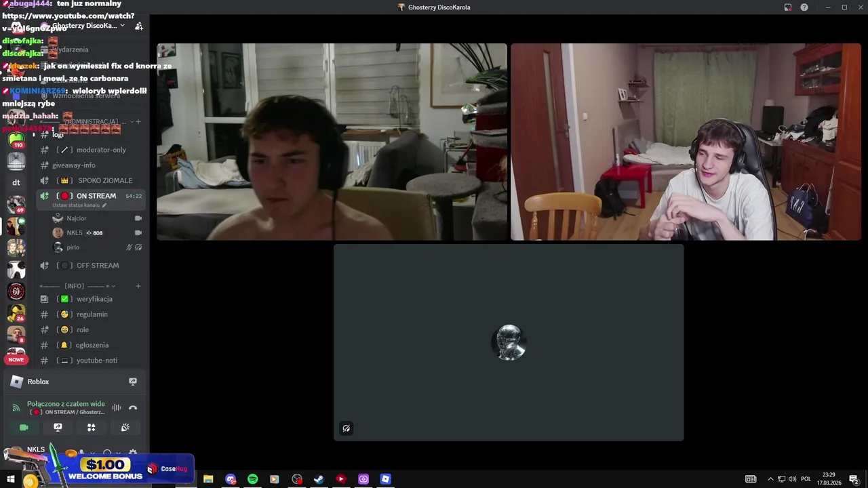The image size is (868, 488).
Task: Add a channel to INFO category
Action: click(x=138, y=286)
